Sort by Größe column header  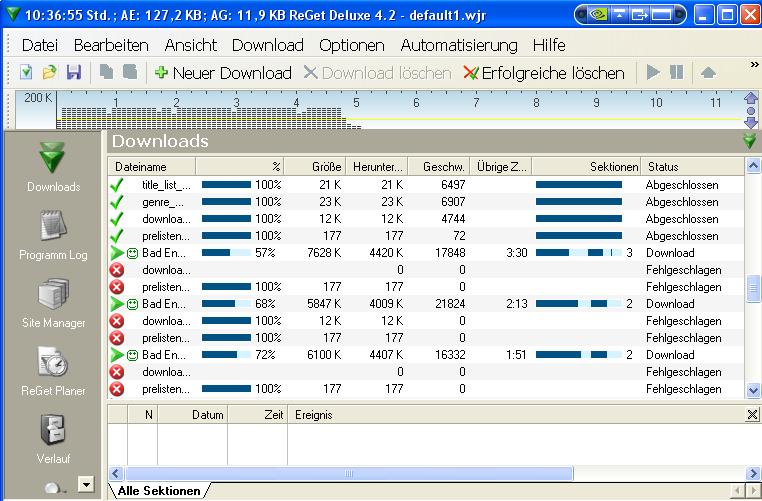315,167
